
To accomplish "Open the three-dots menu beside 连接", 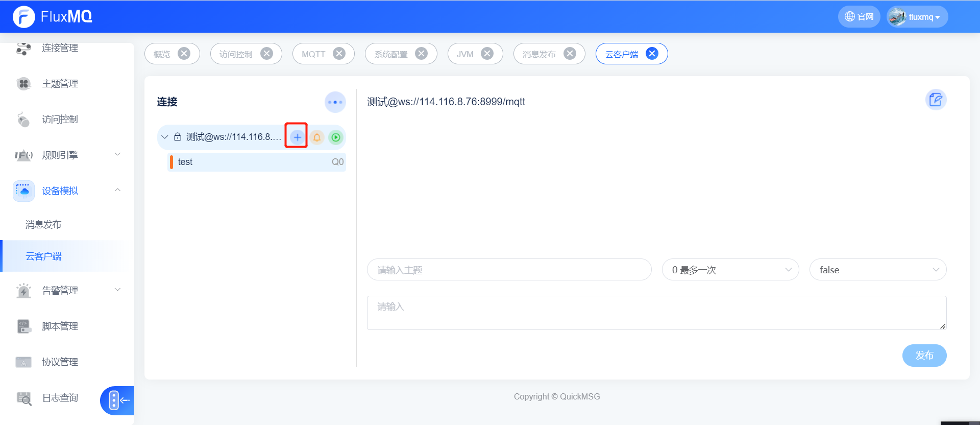I will (335, 102).
